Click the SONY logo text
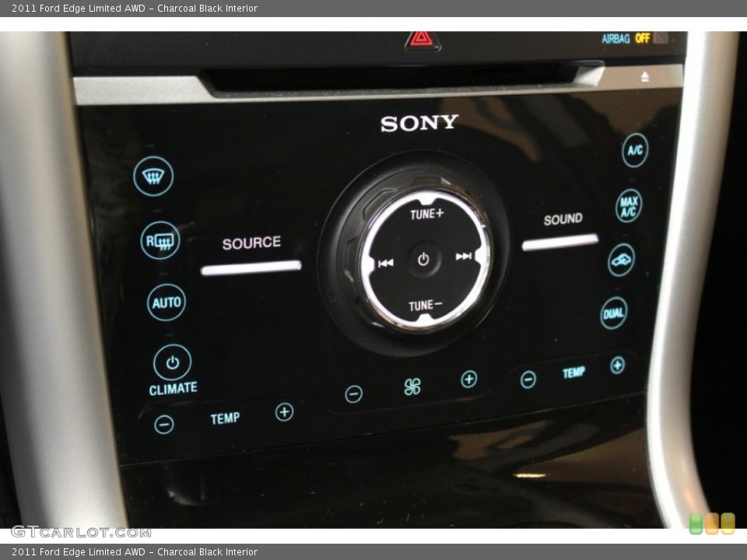Screen dimensions: 747x560 tap(419, 123)
